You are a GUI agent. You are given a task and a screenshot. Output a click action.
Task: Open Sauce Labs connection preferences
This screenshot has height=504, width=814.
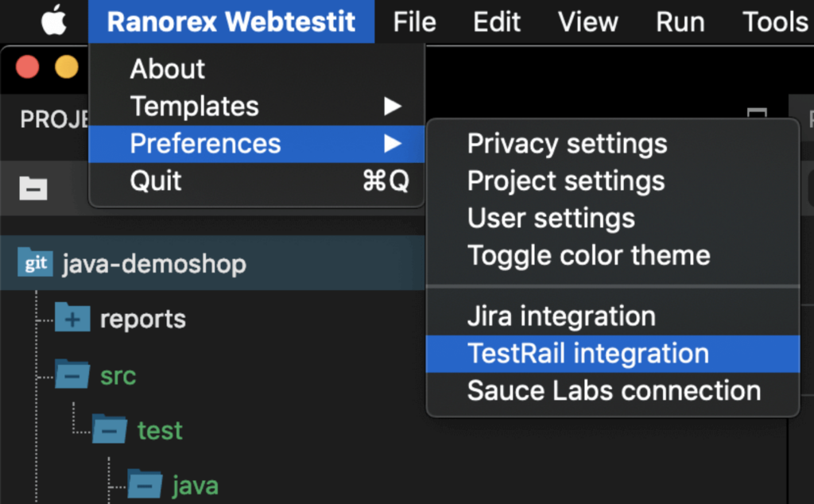pos(613,391)
